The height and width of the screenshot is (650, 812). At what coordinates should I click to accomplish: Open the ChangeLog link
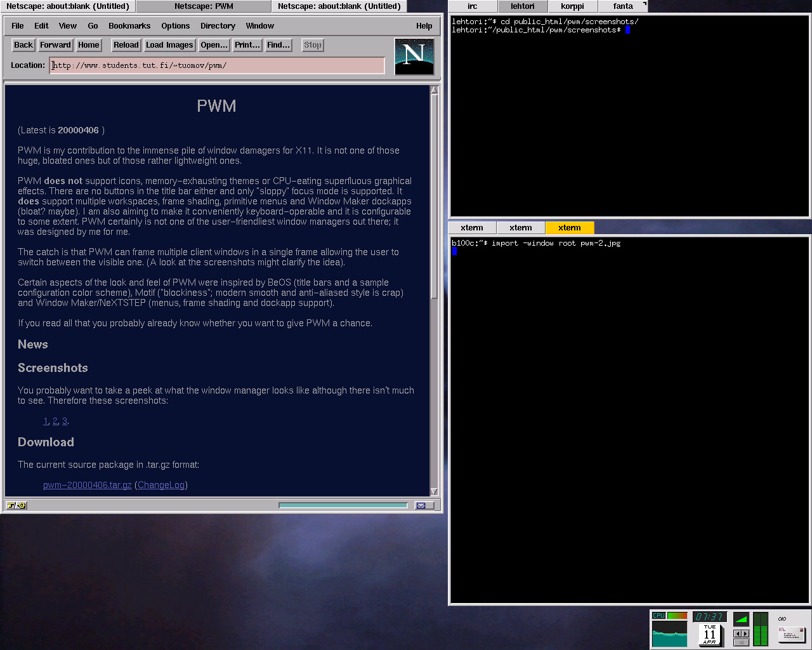coord(161,485)
